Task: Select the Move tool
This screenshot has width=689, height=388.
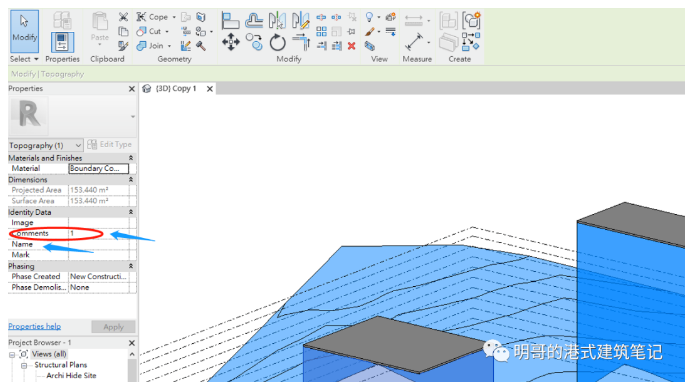Action: click(230, 43)
